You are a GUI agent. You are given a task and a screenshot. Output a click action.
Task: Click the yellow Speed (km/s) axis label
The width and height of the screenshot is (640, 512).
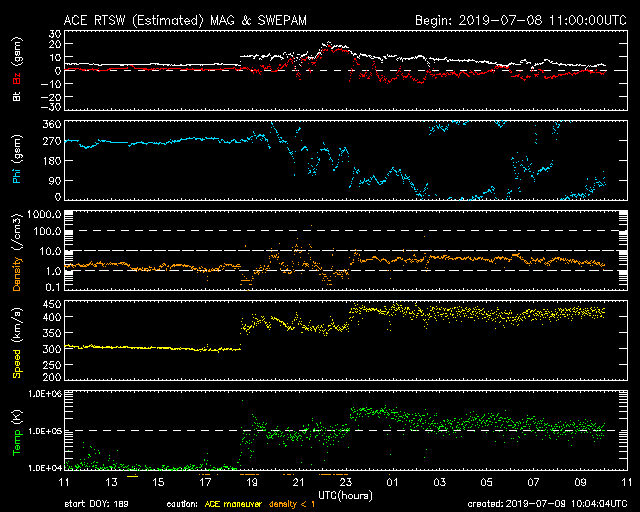pos(17,343)
